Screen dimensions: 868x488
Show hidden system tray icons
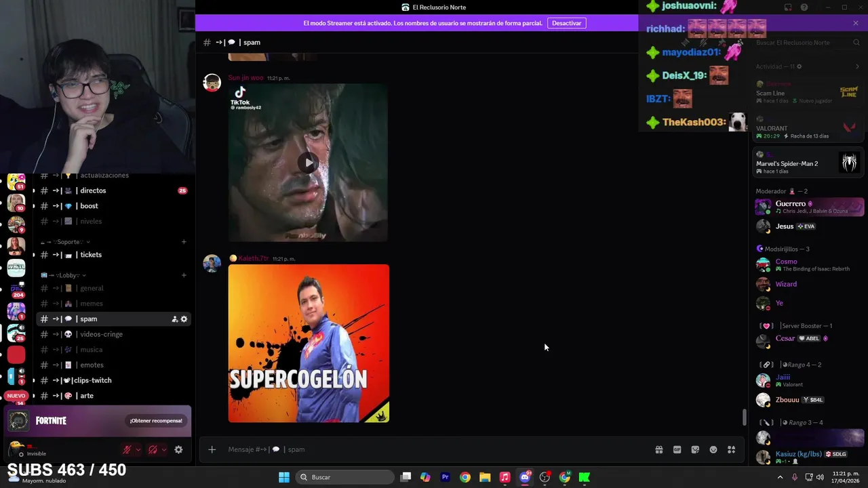coord(780,477)
